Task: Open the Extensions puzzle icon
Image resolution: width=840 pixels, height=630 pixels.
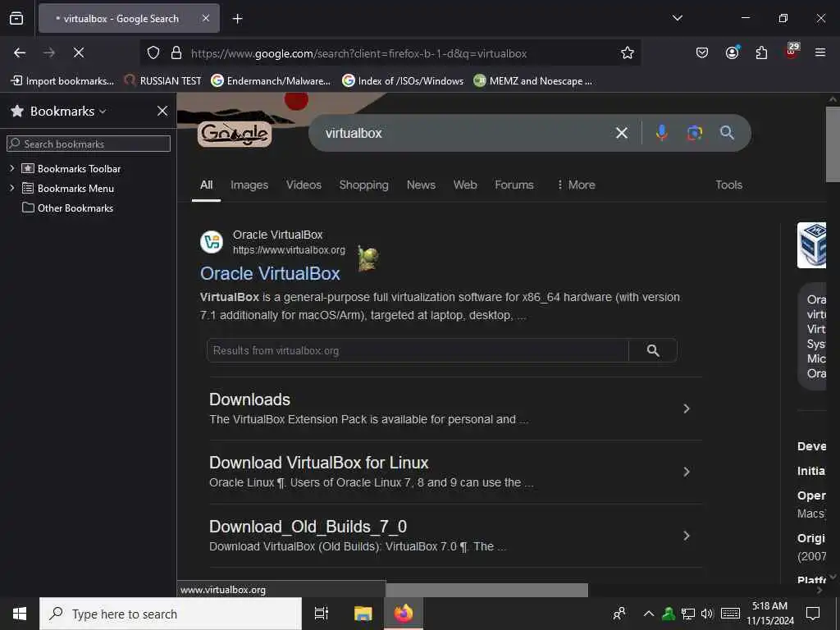Action: point(761,52)
